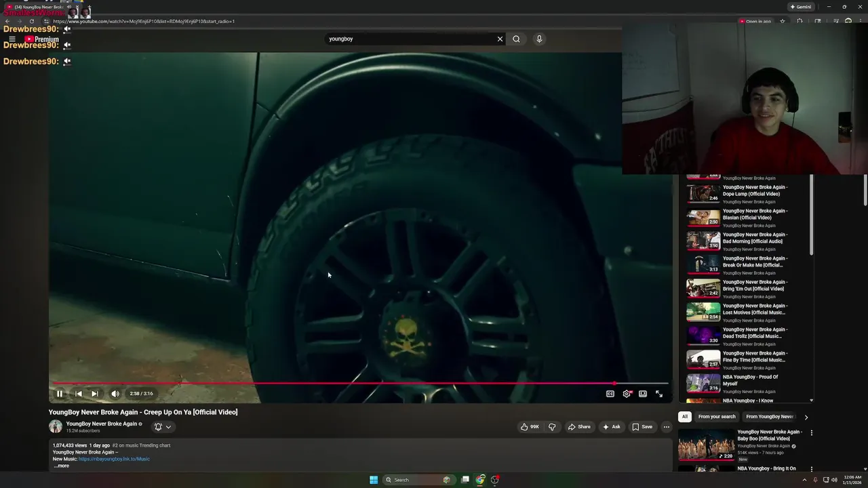Start voice search with microphone icon
The image size is (868, 488).
pyautogui.click(x=539, y=39)
